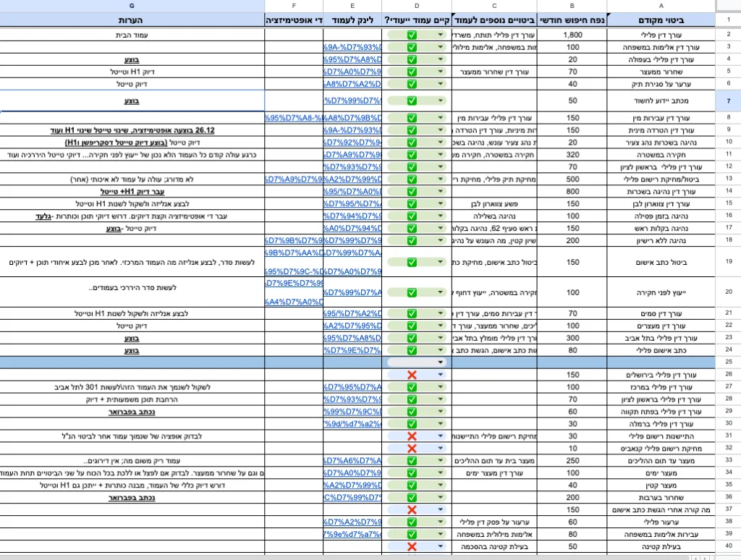Click red X in עורך דין פלילי בירושלים row
741x560 pixels.
pos(412,376)
